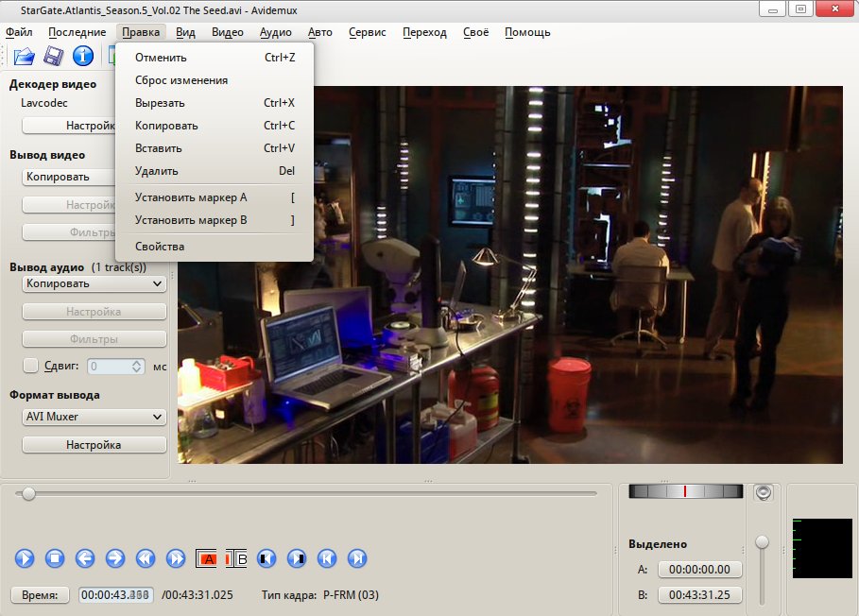Click the Open video folder icon

pos(24,57)
